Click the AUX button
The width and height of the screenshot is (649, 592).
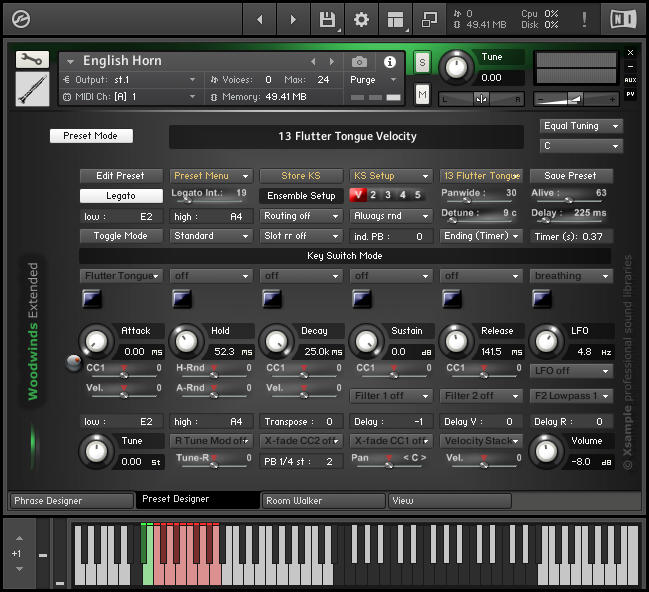coord(630,80)
